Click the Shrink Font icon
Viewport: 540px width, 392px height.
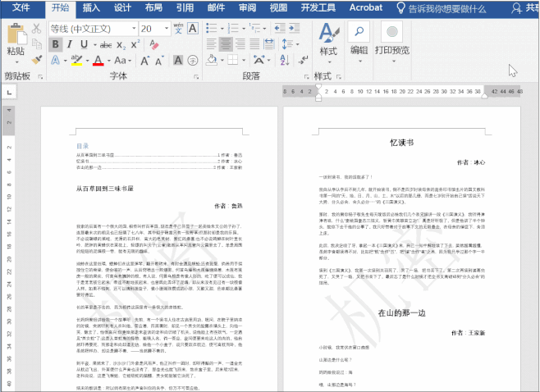(x=159, y=61)
